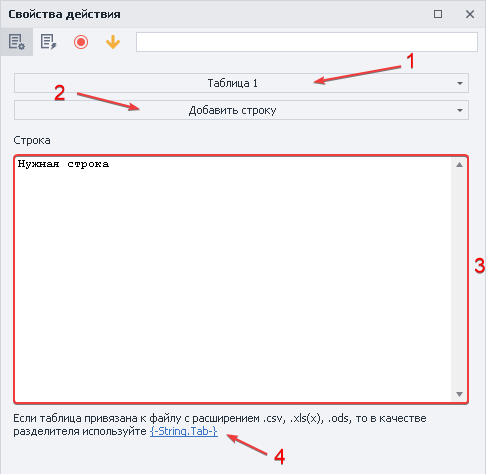Click the scroll down arrow of text area

click(459, 394)
